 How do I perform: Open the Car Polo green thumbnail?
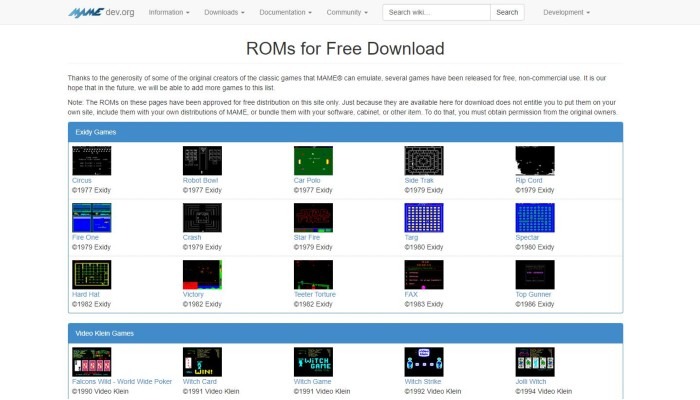coord(313,161)
